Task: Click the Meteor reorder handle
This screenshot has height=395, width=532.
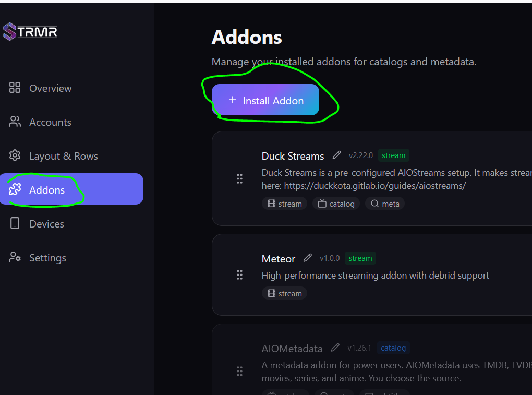Action: tap(240, 274)
